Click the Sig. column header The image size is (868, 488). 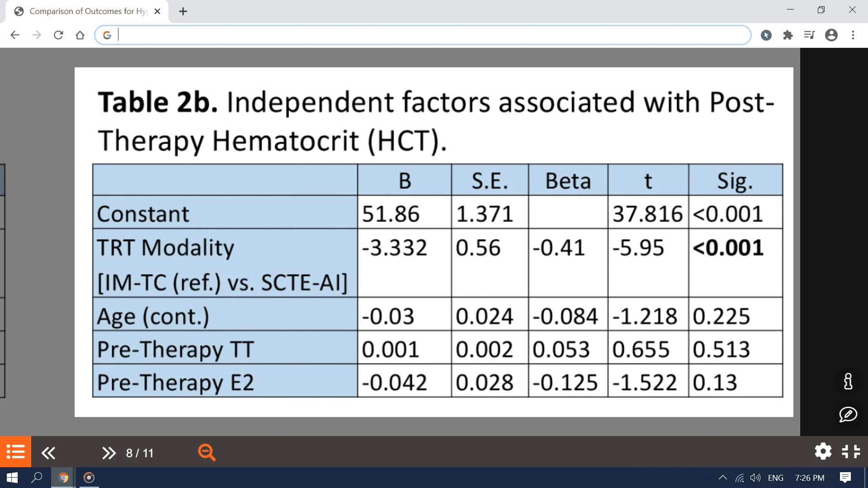point(735,181)
